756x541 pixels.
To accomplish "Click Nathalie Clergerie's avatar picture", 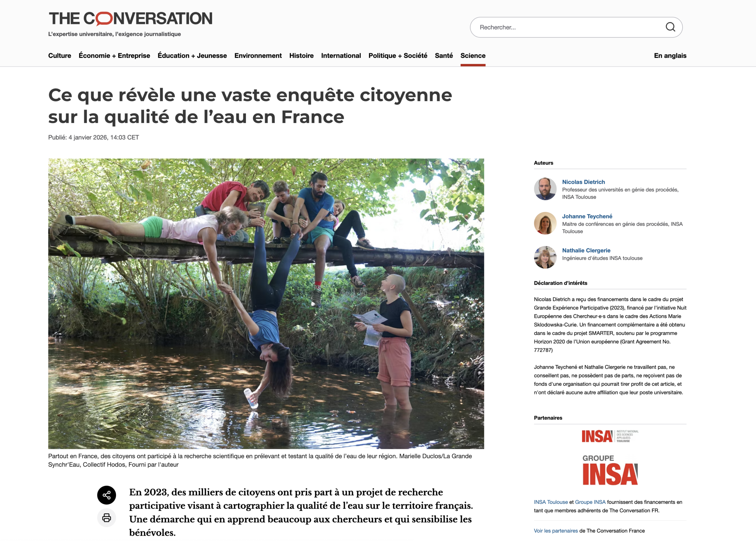I will [545, 257].
